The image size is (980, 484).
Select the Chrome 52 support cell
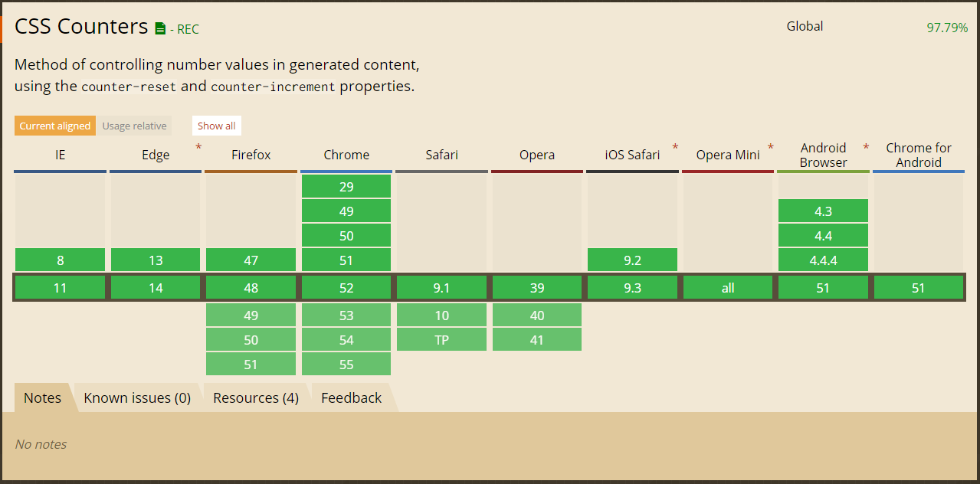click(x=346, y=288)
